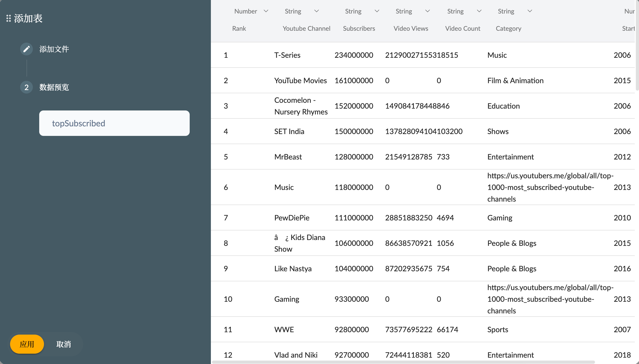Select the Kids Diana Show cell
The image size is (639, 364).
tap(300, 243)
